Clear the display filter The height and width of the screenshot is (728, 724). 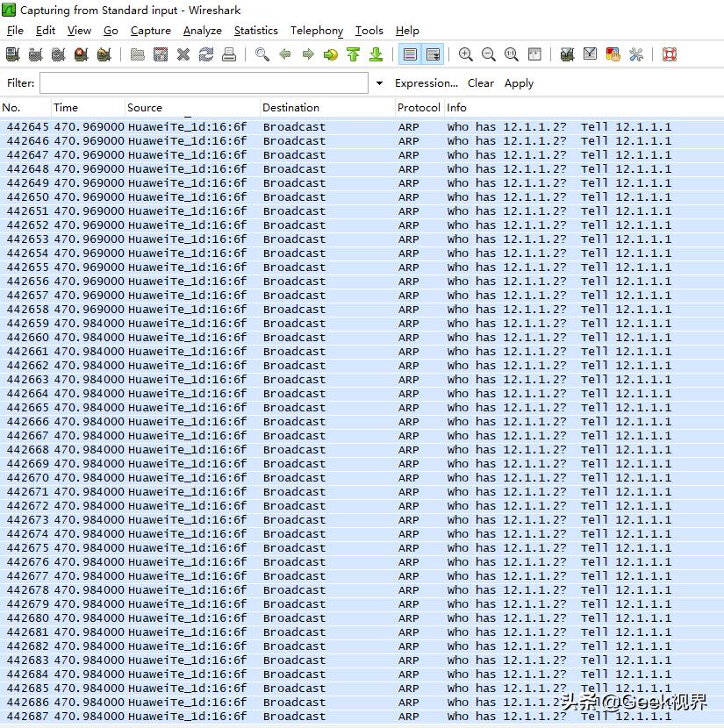(481, 83)
